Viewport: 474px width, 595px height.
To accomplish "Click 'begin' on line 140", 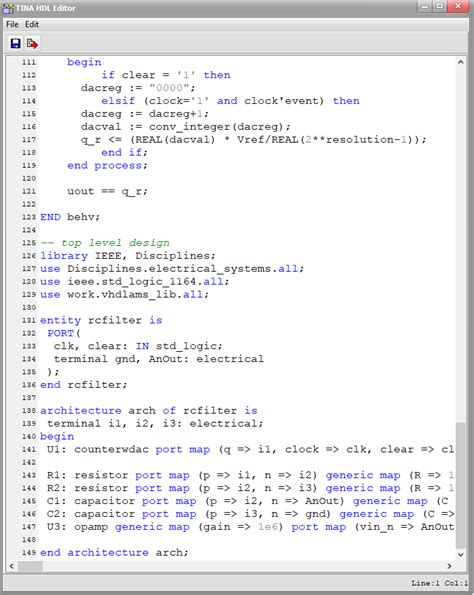I will click(x=57, y=436).
